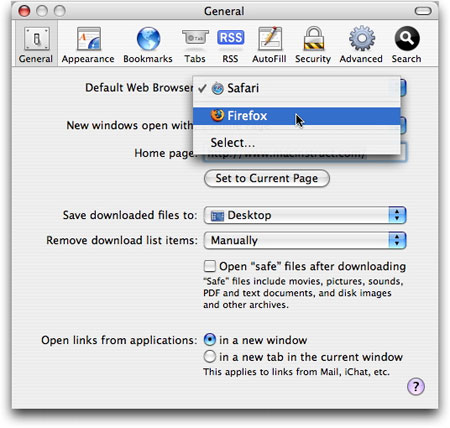Viewport: 450px width, 428px height.
Task: Open the Remove download list items dropdown
Action: pos(305,240)
